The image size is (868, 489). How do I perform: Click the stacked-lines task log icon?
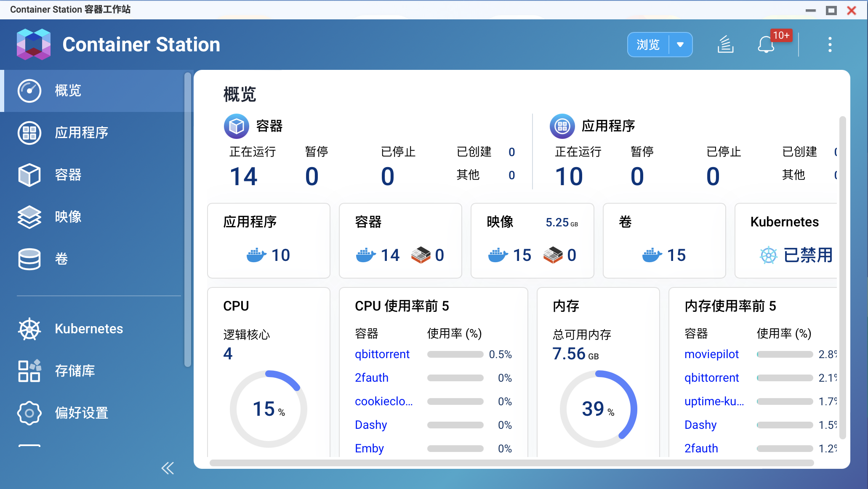click(x=725, y=44)
